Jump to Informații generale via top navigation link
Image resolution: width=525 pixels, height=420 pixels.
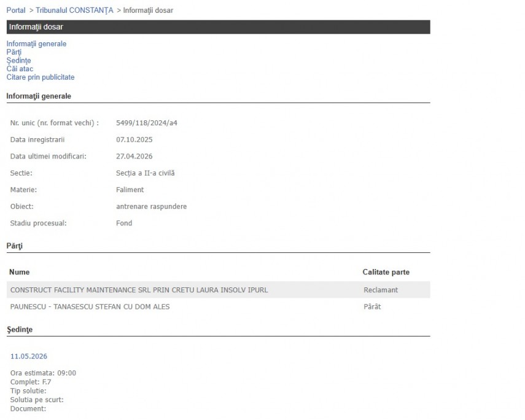pyautogui.click(x=36, y=44)
